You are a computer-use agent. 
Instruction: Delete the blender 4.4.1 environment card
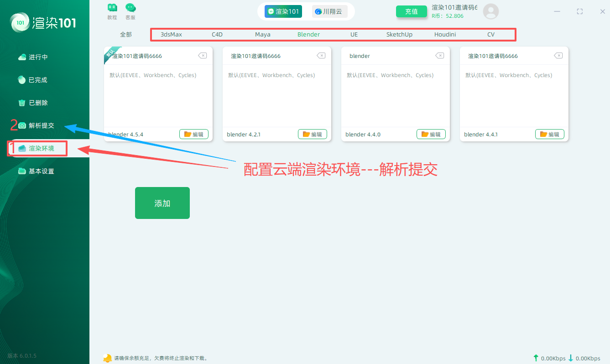click(558, 56)
